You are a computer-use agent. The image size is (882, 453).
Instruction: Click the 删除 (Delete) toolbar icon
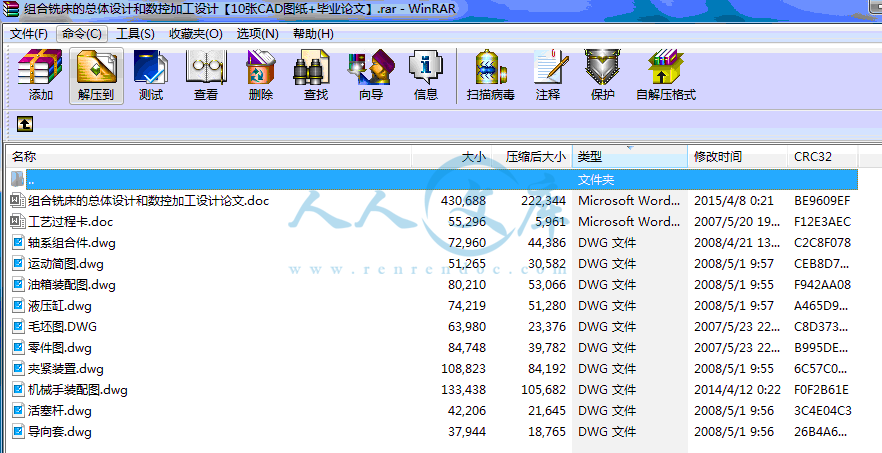click(x=260, y=68)
